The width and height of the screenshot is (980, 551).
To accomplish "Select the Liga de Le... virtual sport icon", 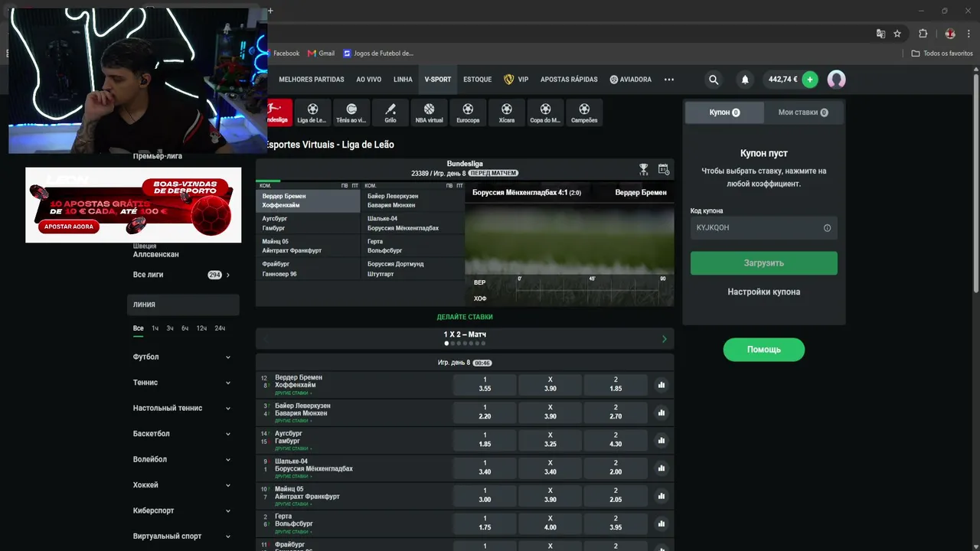I will coord(312,112).
